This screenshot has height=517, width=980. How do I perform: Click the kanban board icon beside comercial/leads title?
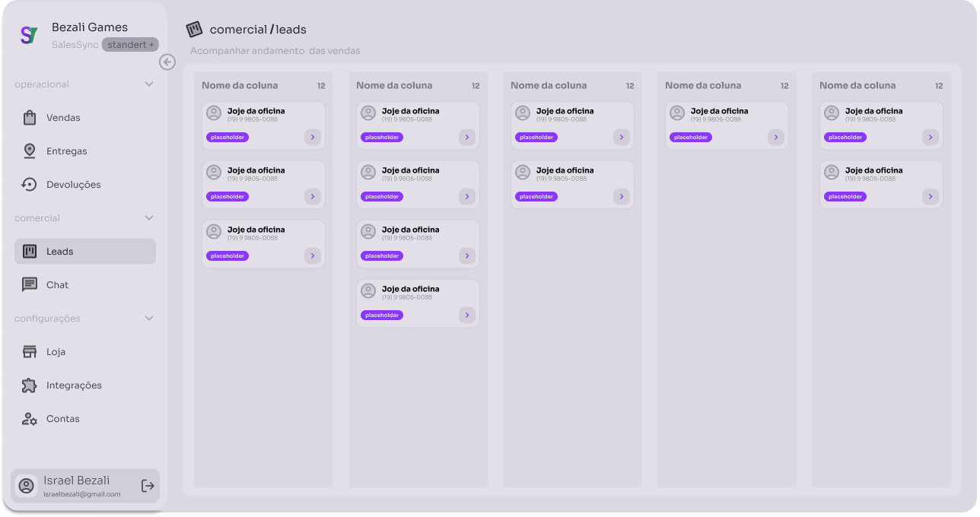pos(195,30)
